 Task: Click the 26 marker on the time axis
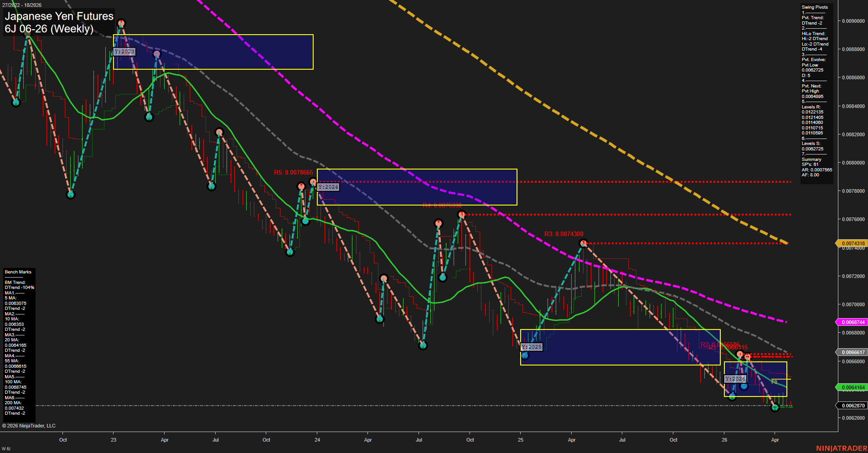tap(724, 440)
